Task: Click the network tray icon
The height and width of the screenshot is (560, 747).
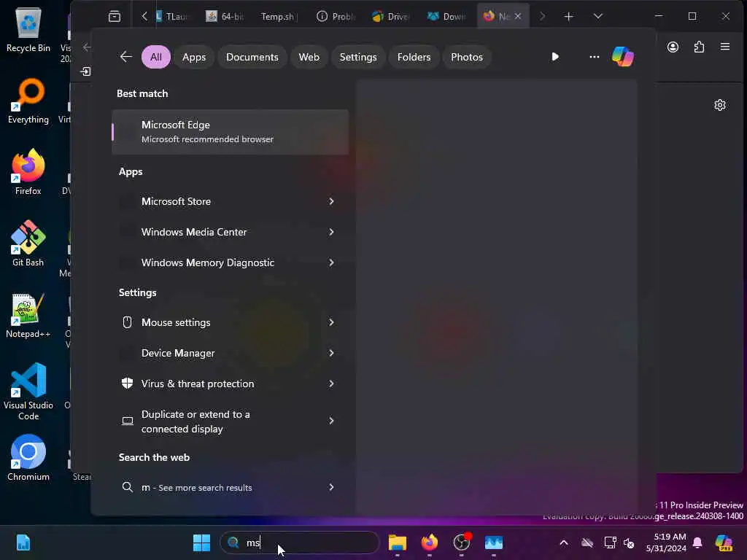Action: point(610,542)
